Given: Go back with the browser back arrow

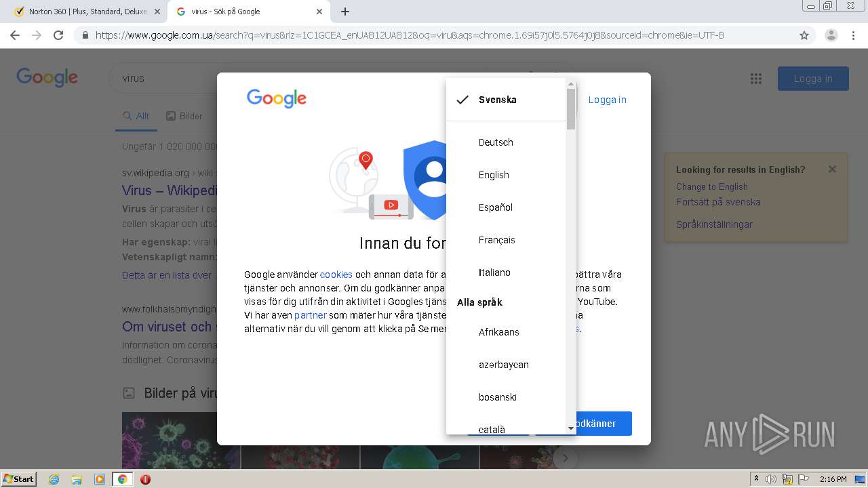Looking at the screenshot, I should 15,35.
